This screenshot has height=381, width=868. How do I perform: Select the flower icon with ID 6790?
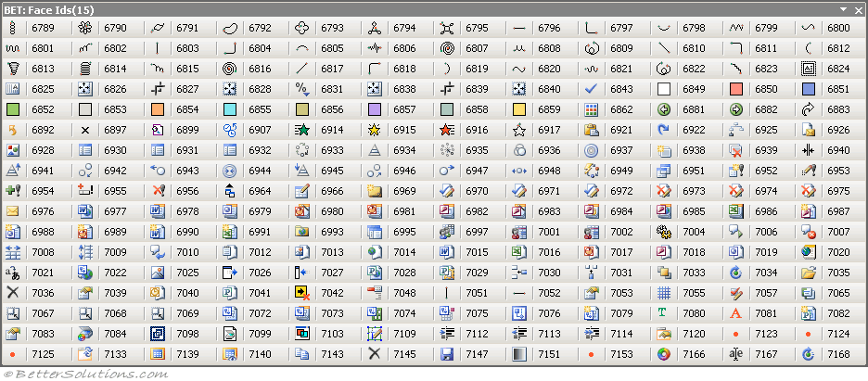click(84, 28)
